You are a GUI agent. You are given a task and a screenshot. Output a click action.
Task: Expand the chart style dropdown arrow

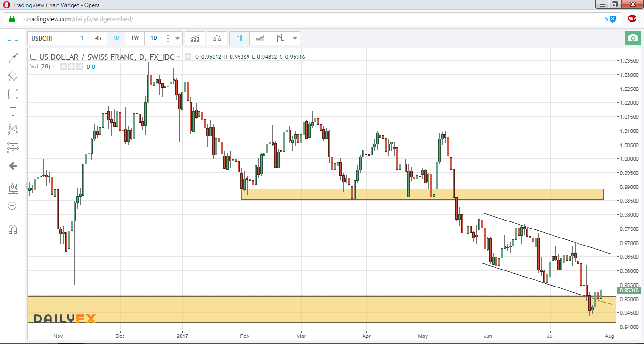[295, 38]
